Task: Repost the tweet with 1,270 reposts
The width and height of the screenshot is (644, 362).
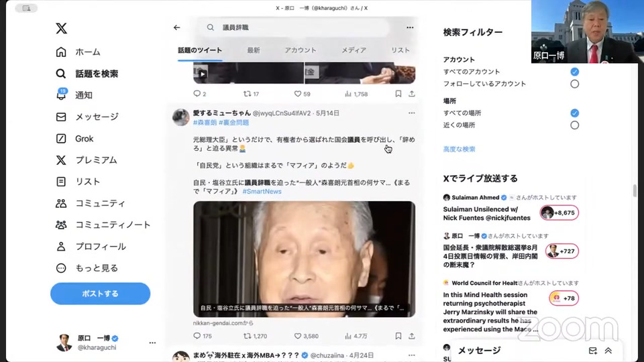Action: (x=255, y=336)
